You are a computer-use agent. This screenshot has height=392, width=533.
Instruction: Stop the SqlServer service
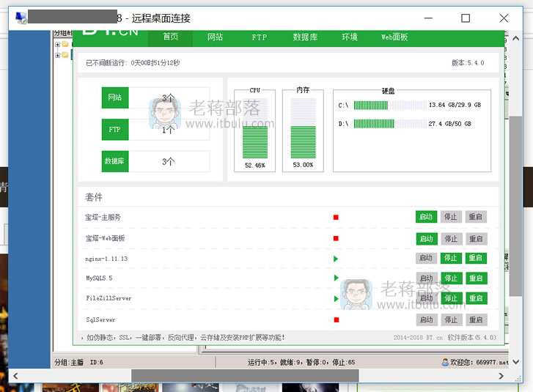(452, 319)
